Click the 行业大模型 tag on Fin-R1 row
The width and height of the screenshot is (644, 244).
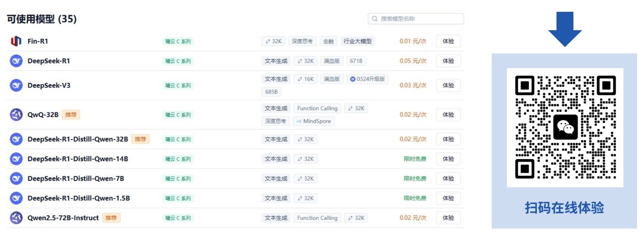coord(358,41)
